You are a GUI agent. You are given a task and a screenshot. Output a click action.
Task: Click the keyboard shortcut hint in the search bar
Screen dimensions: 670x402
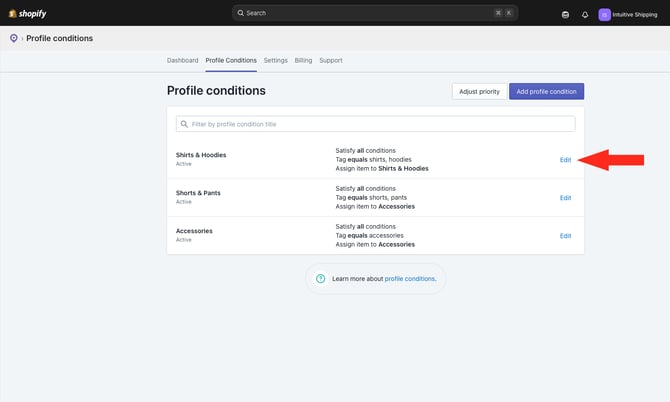point(503,13)
